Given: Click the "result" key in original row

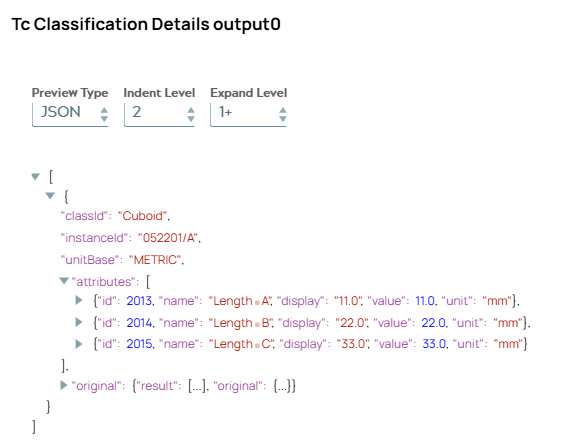Looking at the screenshot, I should pyautogui.click(x=157, y=386).
